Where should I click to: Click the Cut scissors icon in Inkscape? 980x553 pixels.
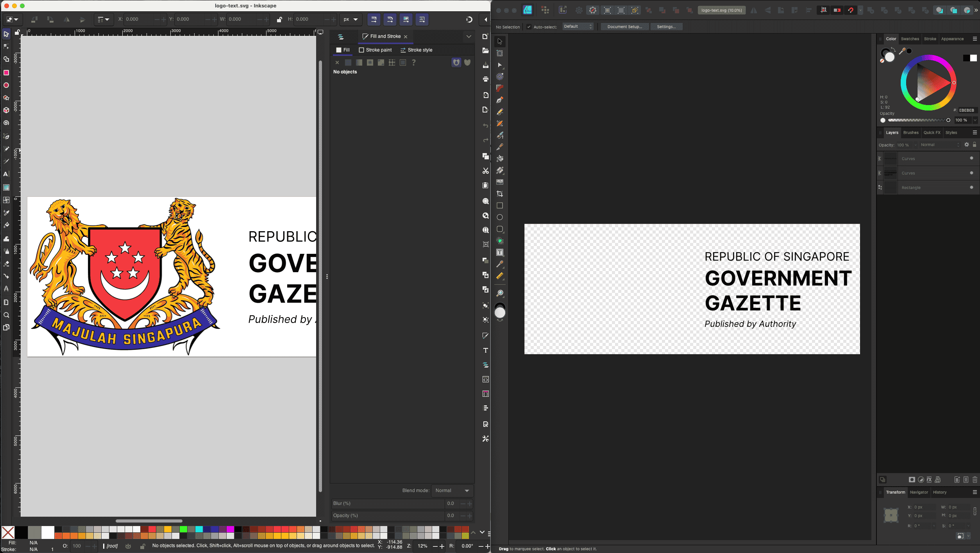(x=486, y=171)
